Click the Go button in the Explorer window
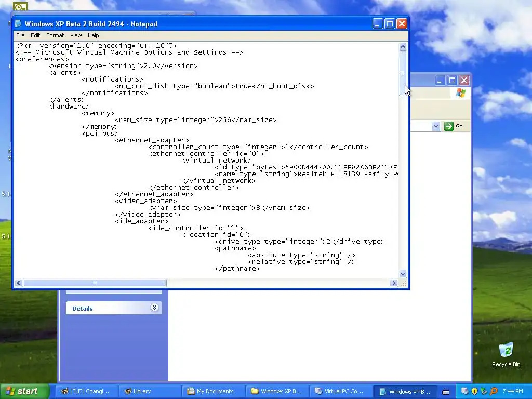Viewport: 532px width, 399px height. [x=454, y=126]
